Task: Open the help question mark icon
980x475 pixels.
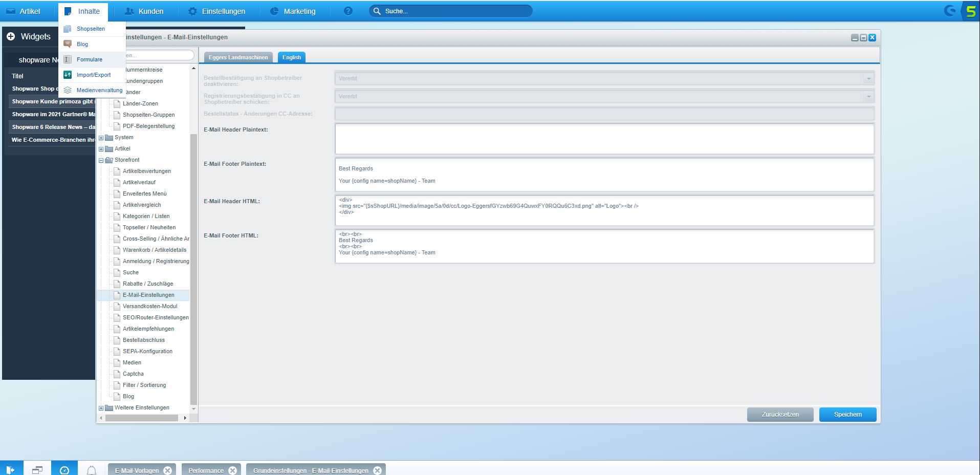Action: point(348,11)
